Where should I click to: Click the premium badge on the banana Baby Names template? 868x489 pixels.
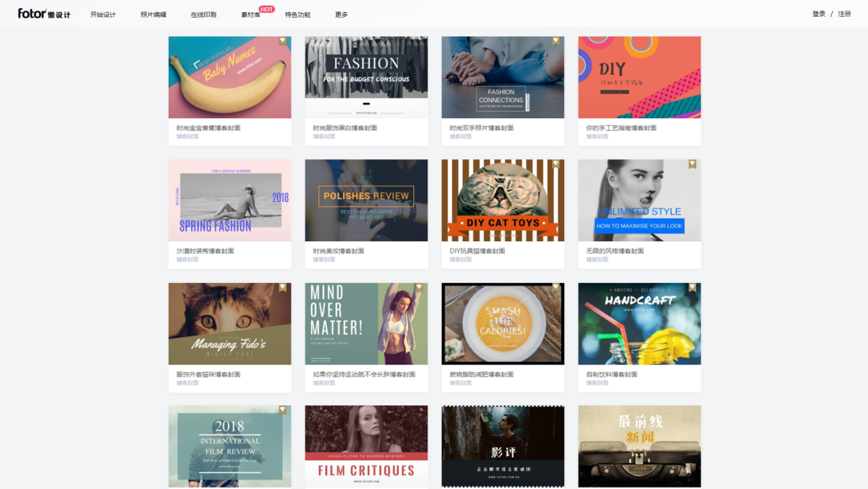click(x=282, y=41)
